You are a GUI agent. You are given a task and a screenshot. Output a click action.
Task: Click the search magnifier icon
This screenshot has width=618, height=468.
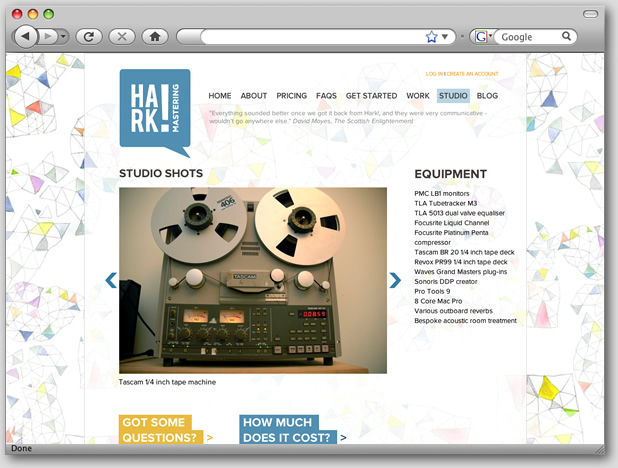[x=567, y=36]
